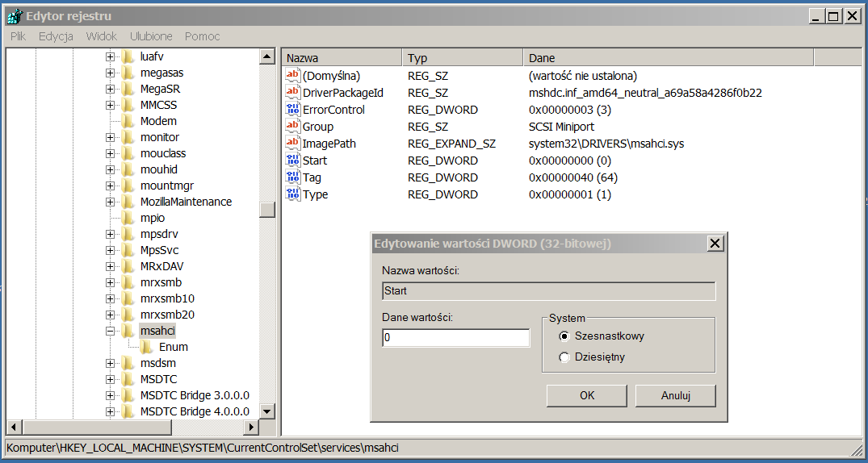The width and height of the screenshot is (868, 463).
Task: Click the Anuluj button
Action: click(x=675, y=395)
